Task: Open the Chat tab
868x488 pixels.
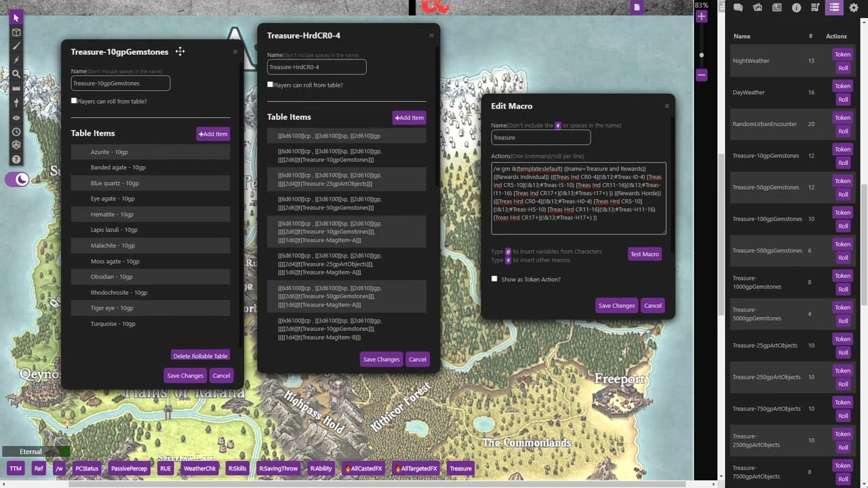Action: click(738, 7)
